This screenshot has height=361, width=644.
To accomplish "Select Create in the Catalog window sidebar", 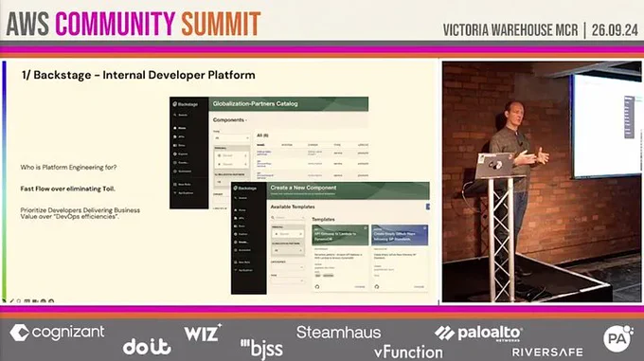I will coord(181,163).
